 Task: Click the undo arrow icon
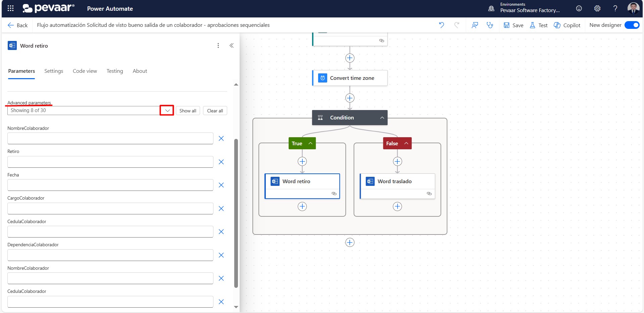441,25
